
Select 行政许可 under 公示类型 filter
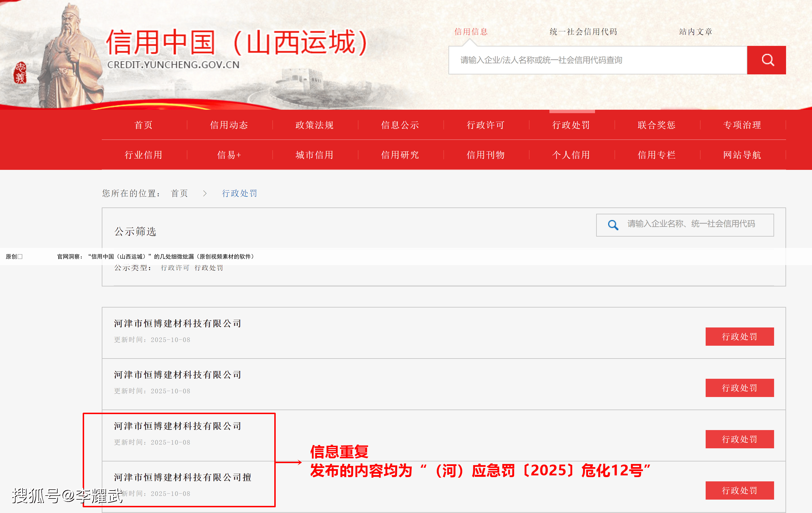click(x=175, y=268)
